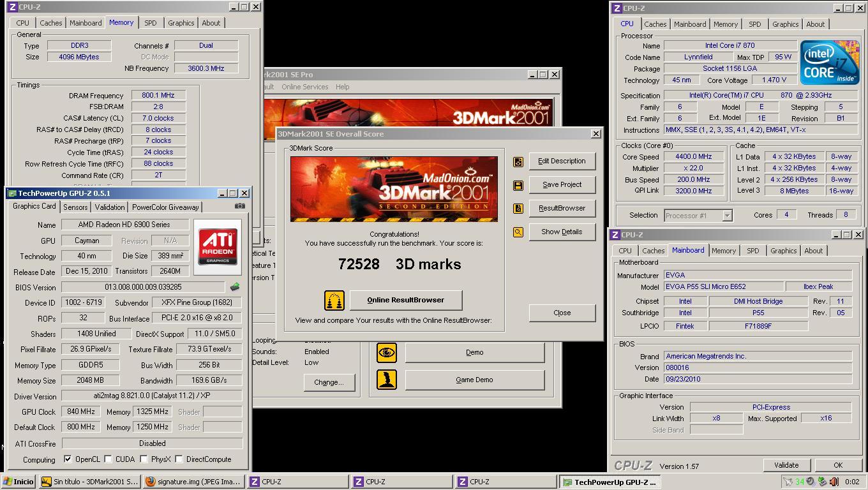This screenshot has width=868, height=490.
Task: Click the yellow icon beside Online ResultBrowser
Action: [x=334, y=300]
